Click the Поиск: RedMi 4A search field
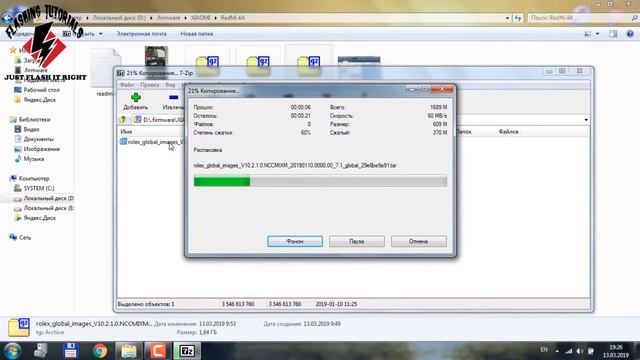Viewport: 640px width, 360px height. [578, 18]
